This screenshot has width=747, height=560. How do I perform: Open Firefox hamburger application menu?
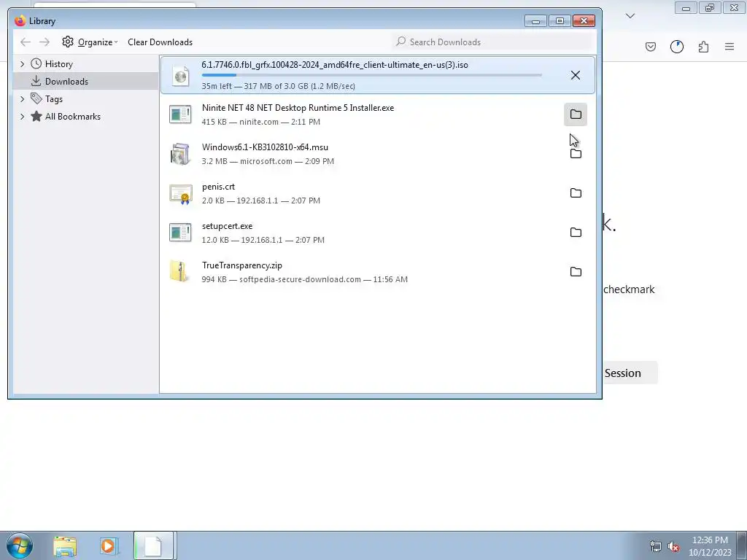coord(729,47)
